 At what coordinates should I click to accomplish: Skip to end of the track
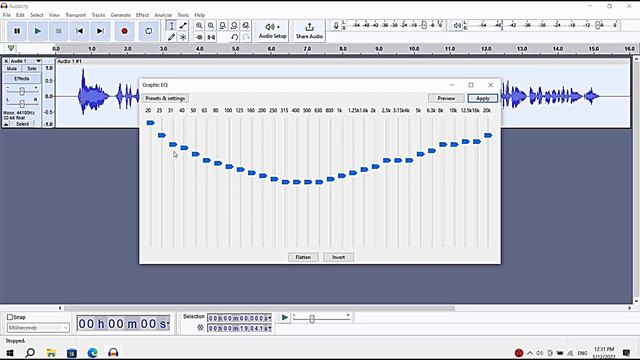coord(100,31)
